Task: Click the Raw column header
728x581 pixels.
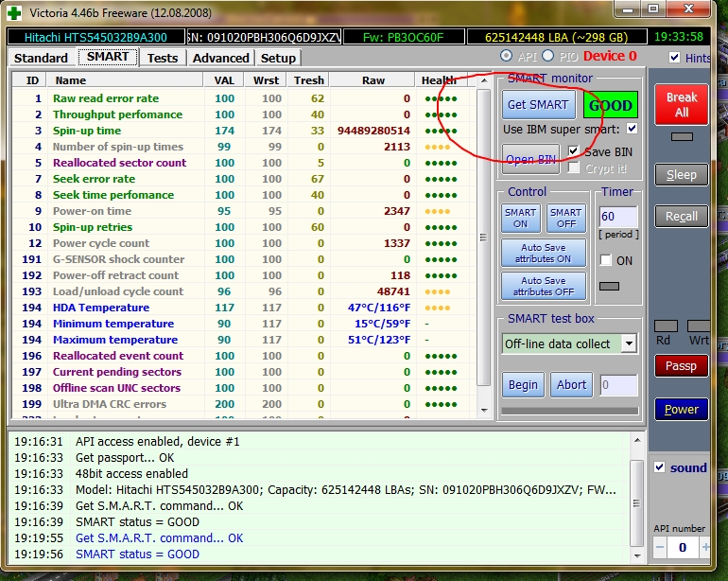Action: coord(373,80)
